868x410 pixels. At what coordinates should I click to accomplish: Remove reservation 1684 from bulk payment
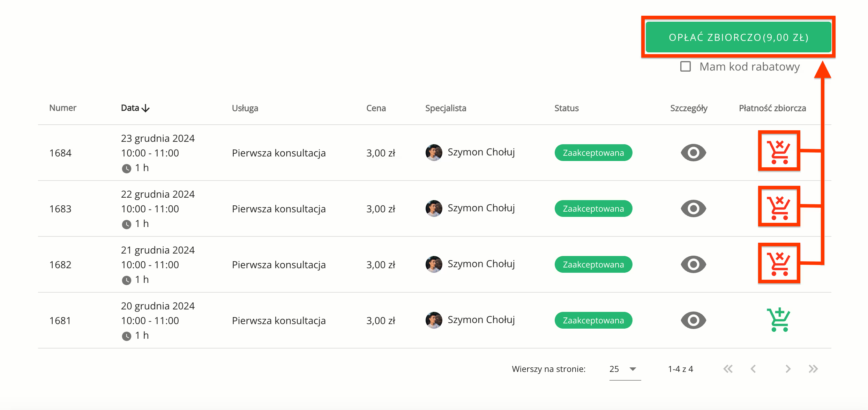[x=779, y=152]
